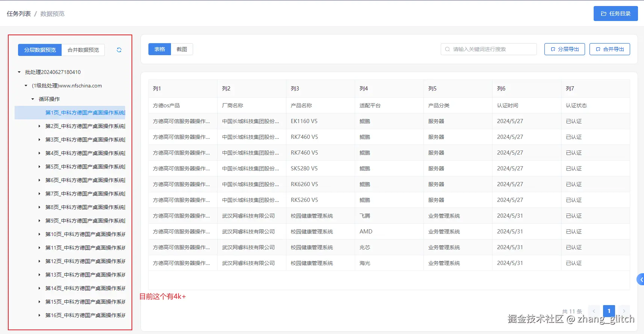Click the EK1160 V5 cell
The image size is (644, 334).
(320, 121)
